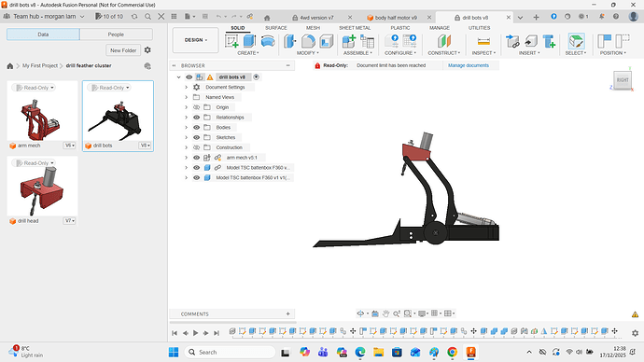Open timeline settings gear icon

click(635, 333)
